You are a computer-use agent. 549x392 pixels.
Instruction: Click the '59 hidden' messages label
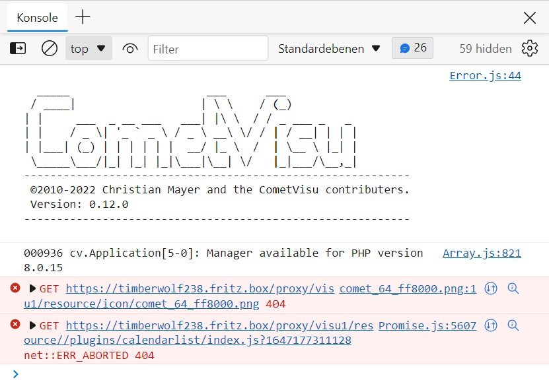click(486, 49)
